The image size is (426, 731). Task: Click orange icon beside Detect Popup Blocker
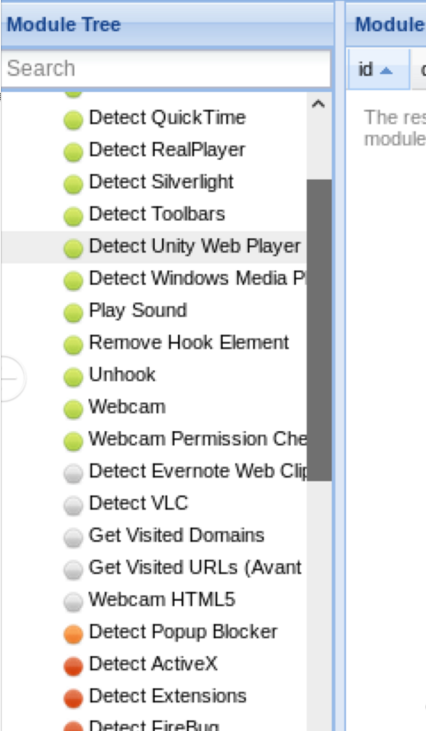tap(73, 634)
